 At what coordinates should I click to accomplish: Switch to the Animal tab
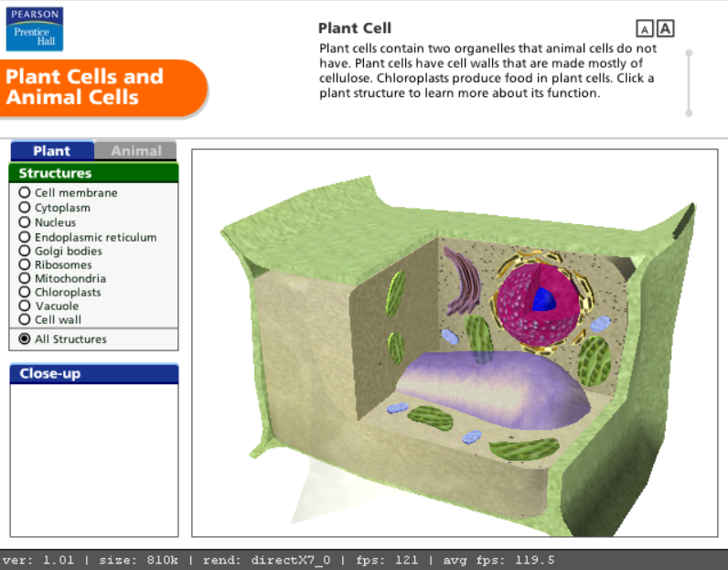coord(135,151)
